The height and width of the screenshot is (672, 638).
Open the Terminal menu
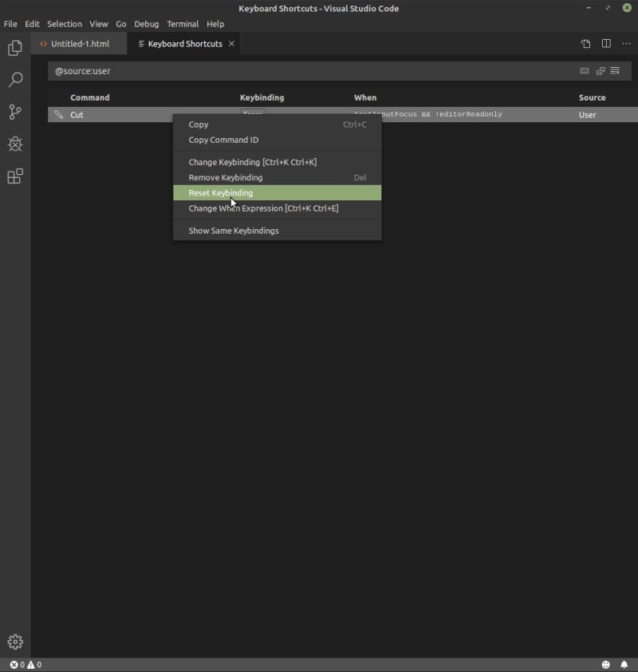click(182, 24)
